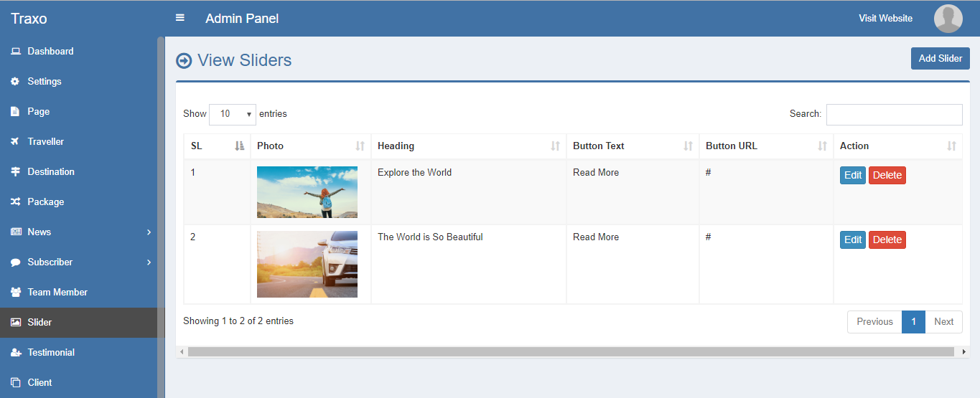The image size is (980, 398).
Task: Click the user avatar icon
Action: (948, 19)
